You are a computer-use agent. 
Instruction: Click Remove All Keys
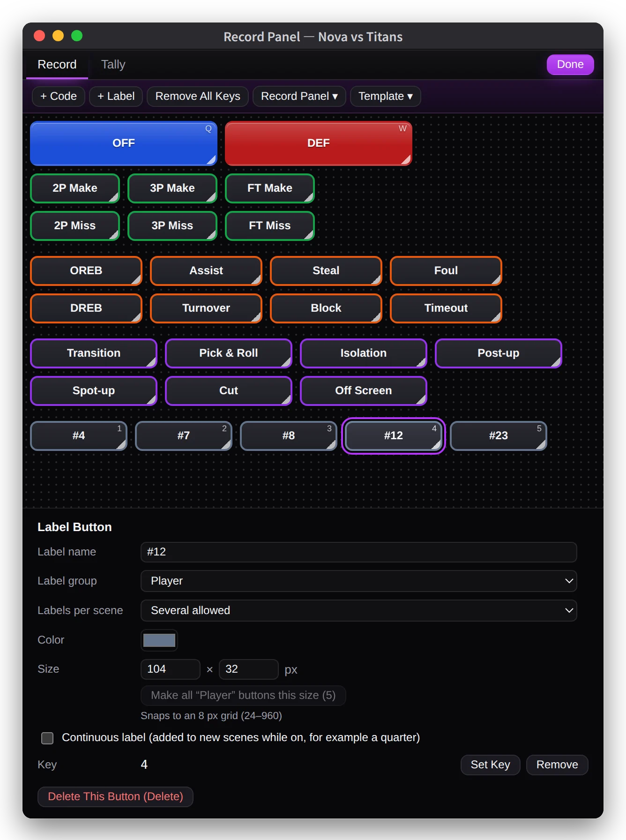198,97
